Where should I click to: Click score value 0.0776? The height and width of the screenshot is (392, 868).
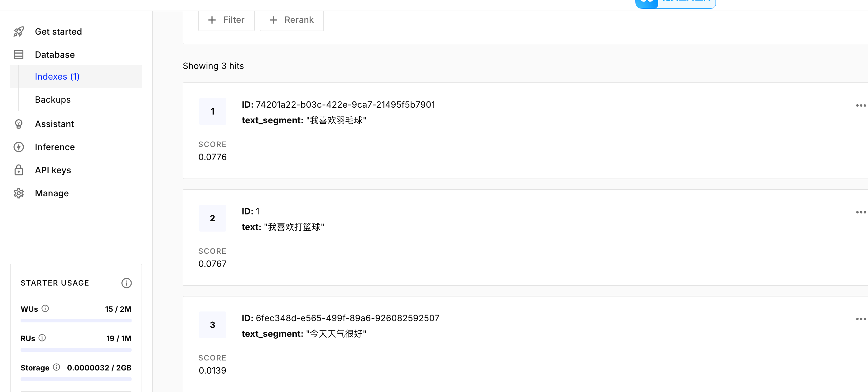[x=212, y=157]
